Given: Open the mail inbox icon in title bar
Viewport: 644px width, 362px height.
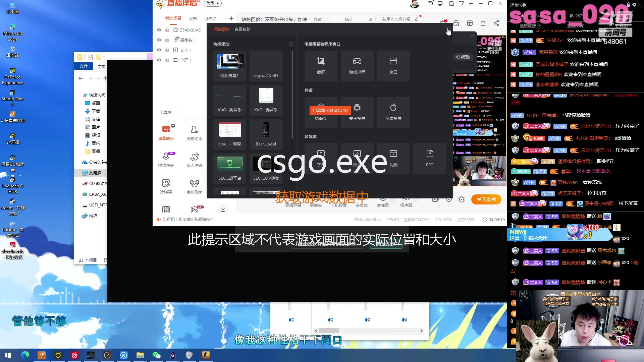Looking at the screenshot, I should pyautogui.click(x=430, y=3).
